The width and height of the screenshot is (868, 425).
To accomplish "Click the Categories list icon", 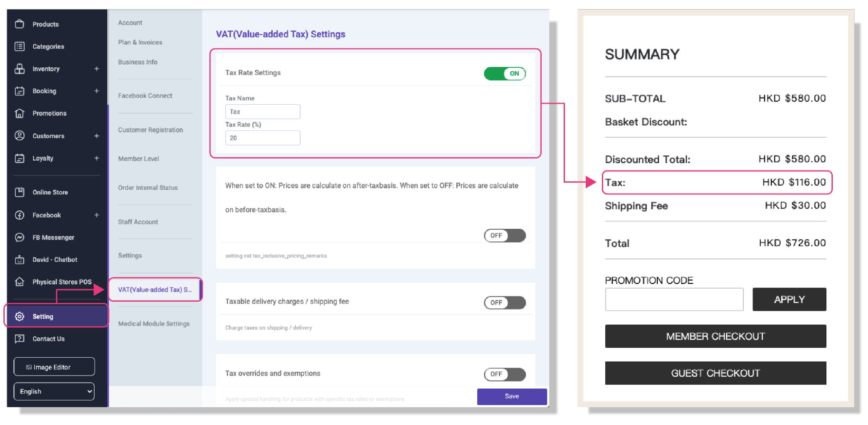I will click(x=20, y=46).
